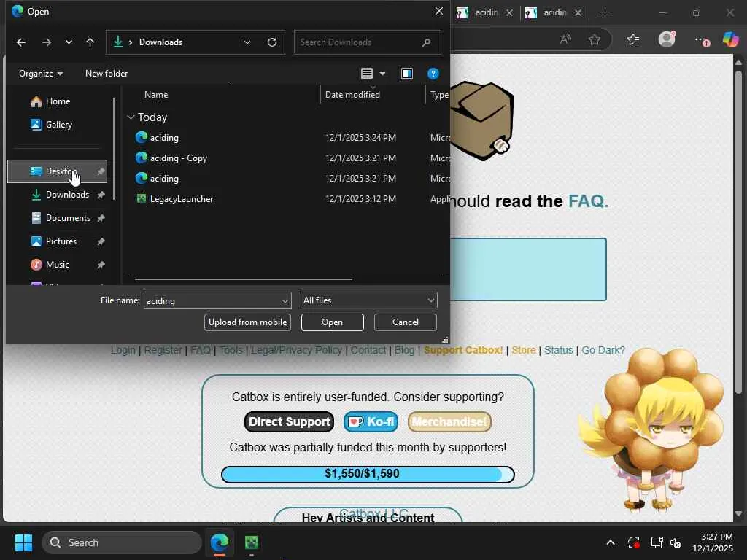Screen dimensions: 747x560
Task: Click the Ko-fi button
Action: point(371,422)
